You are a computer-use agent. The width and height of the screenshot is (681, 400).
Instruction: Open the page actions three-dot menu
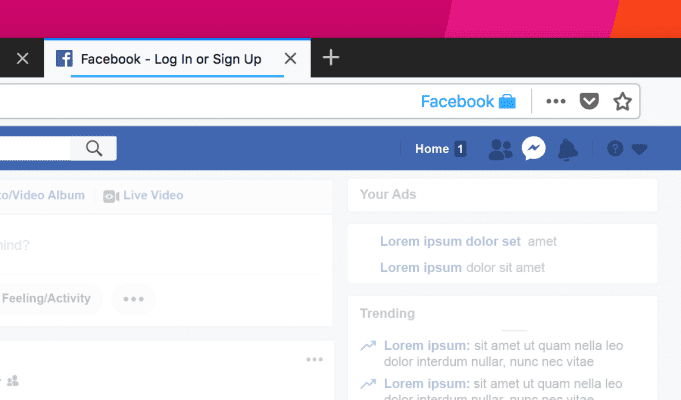[x=555, y=102]
